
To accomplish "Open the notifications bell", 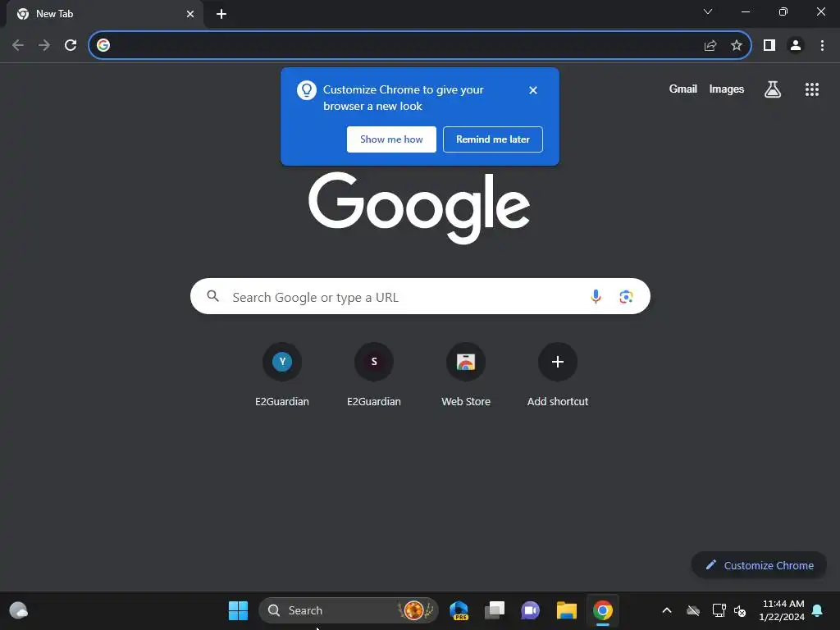I will tap(818, 610).
